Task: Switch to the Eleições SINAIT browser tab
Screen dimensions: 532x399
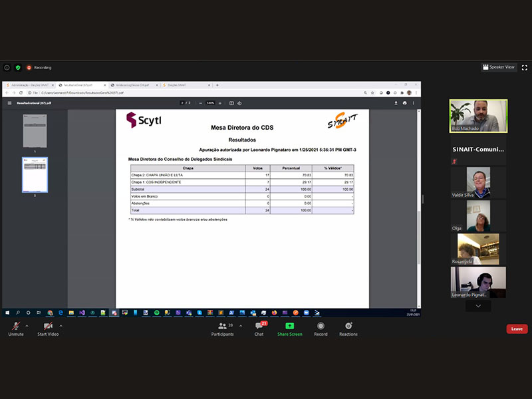Action: (184, 85)
